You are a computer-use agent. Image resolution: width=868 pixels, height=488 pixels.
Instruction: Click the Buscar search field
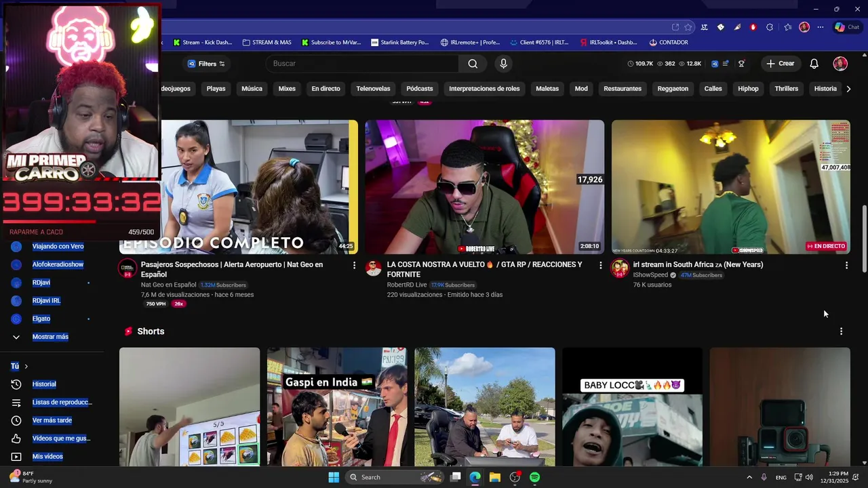coord(363,64)
